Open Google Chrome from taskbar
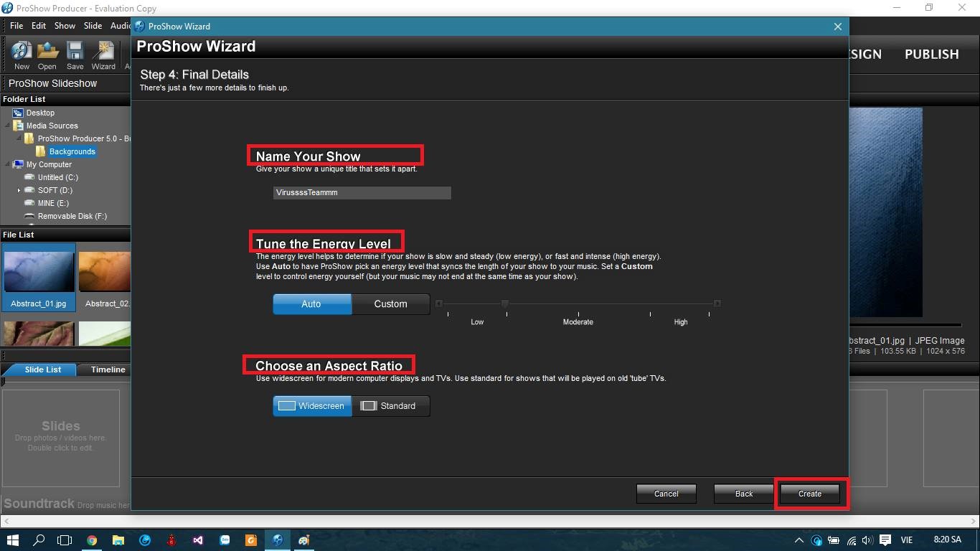 point(92,540)
